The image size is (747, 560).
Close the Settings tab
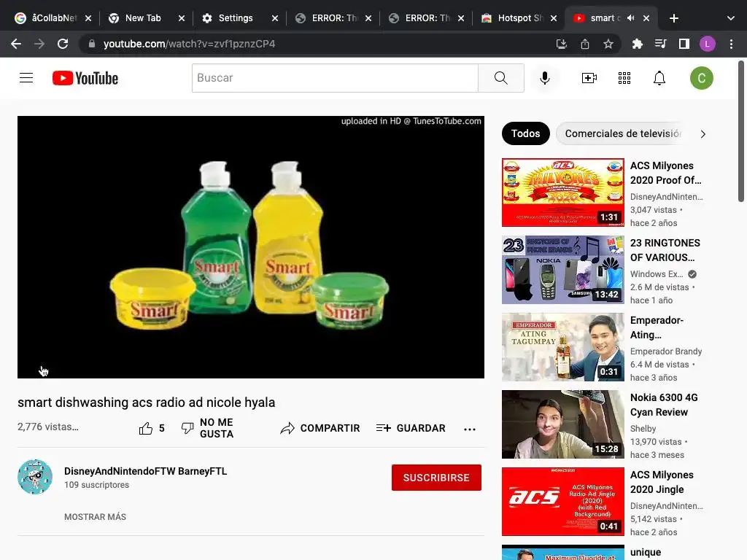(275, 18)
